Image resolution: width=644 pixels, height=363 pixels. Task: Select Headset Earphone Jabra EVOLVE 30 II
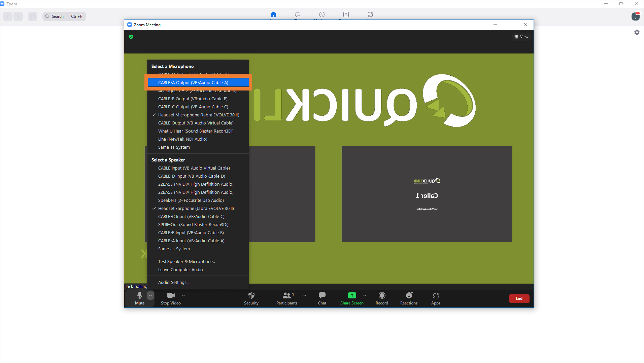click(x=198, y=208)
